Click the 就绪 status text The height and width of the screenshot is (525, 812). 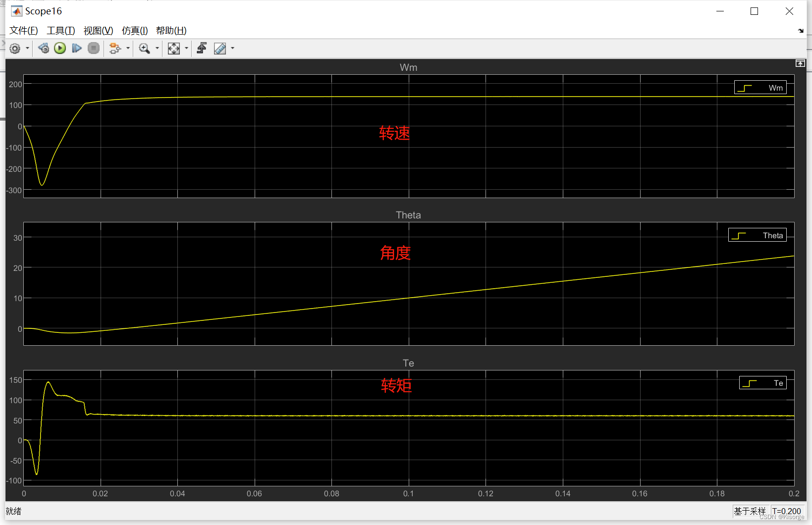coord(14,511)
